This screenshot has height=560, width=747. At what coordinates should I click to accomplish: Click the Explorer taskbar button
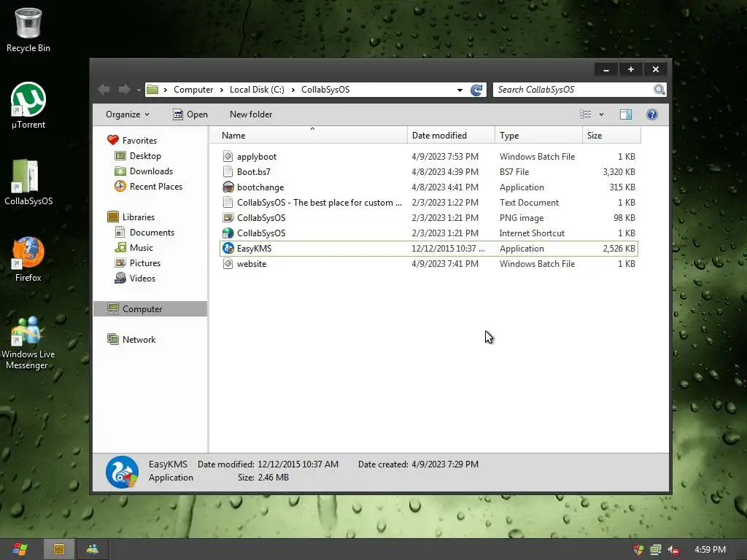59,550
